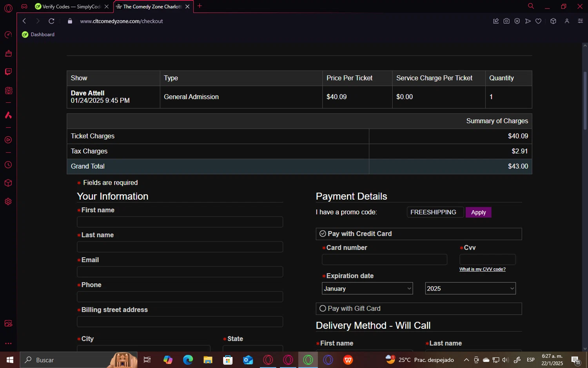Click the Card number field

click(x=385, y=259)
